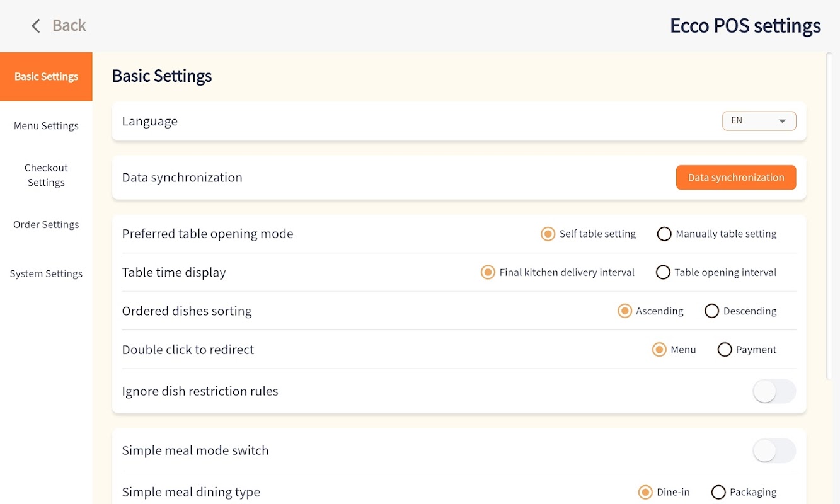Choose Manually table setting option

pyautogui.click(x=664, y=234)
